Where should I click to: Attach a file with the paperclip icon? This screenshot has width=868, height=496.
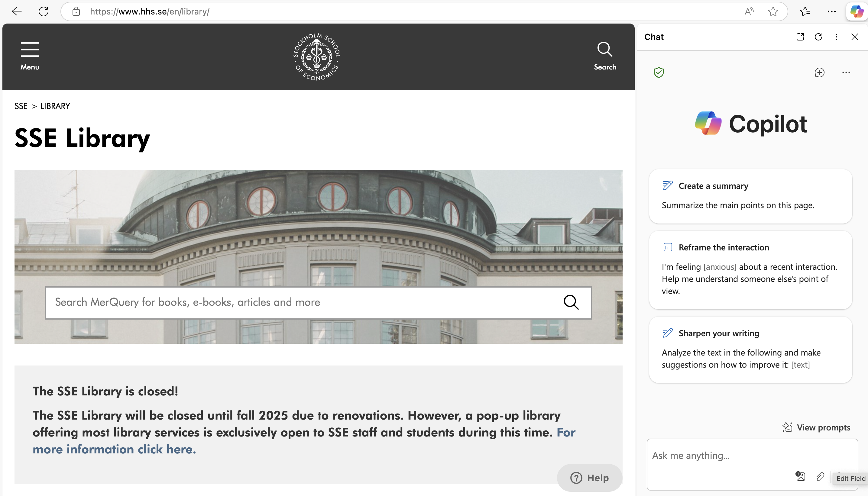(820, 476)
